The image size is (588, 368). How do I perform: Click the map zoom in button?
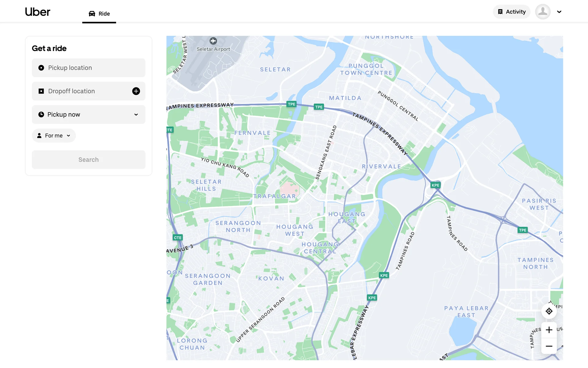click(549, 330)
